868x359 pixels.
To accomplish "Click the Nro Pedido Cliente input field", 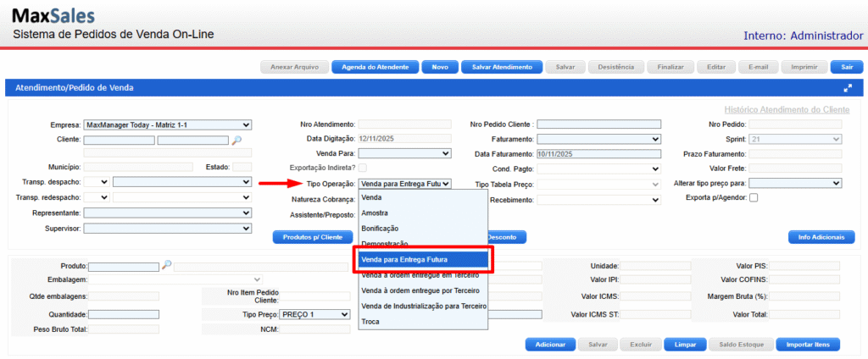I will click(x=598, y=124).
